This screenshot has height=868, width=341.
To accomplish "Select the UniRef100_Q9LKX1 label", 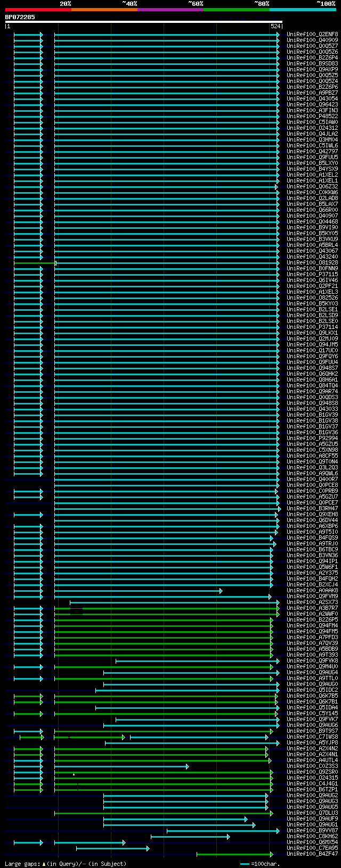I will coord(312,333).
